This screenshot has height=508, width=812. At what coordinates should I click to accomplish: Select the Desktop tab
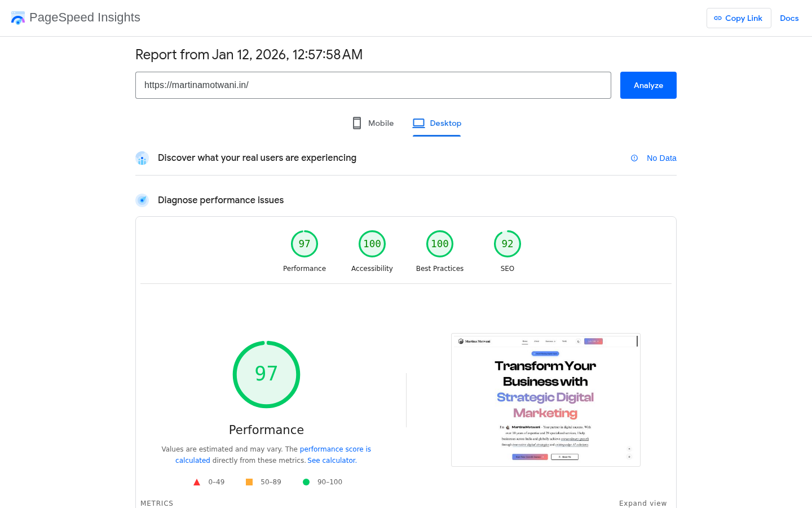[445, 123]
